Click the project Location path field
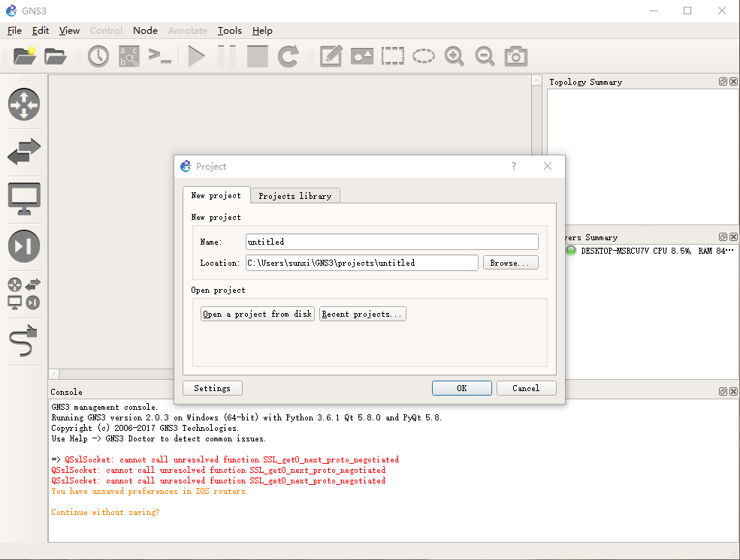 pos(362,263)
